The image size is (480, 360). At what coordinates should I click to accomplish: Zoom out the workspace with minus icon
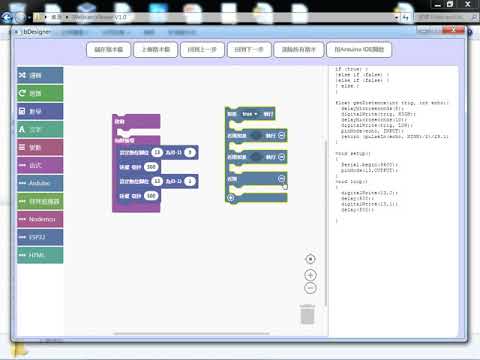310,288
